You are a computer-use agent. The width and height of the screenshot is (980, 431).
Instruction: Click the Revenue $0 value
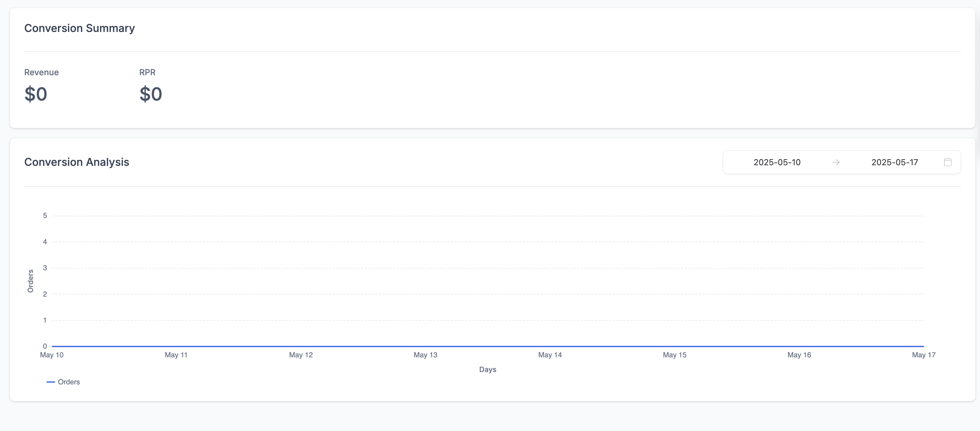click(x=36, y=94)
